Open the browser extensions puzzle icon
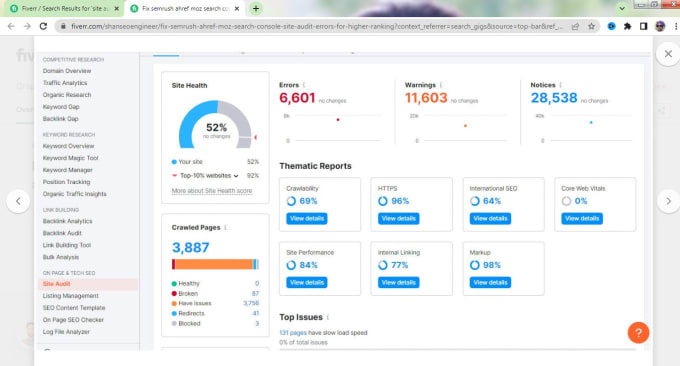This screenshot has width=680, height=366. 628,26
